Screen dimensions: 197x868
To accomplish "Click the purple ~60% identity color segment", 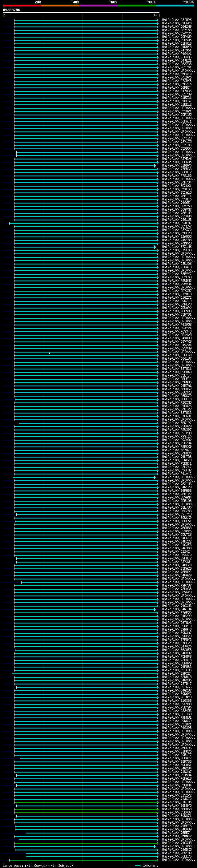I will click(98, 6).
